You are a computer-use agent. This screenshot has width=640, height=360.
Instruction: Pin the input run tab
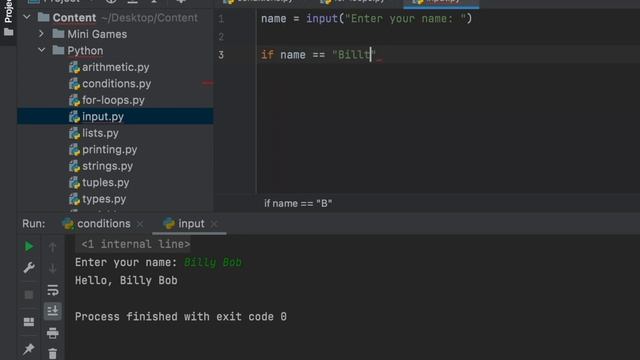[29, 349]
